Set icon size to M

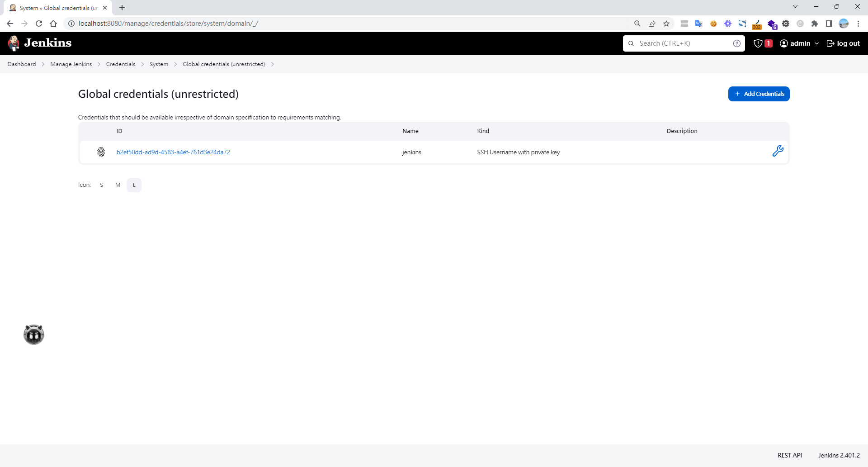(x=118, y=185)
